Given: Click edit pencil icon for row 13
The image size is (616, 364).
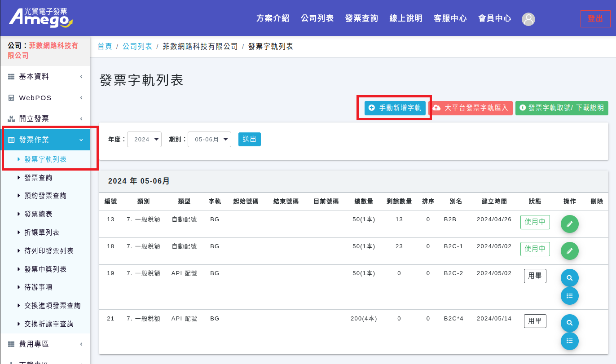Looking at the screenshot, I should [x=570, y=224].
